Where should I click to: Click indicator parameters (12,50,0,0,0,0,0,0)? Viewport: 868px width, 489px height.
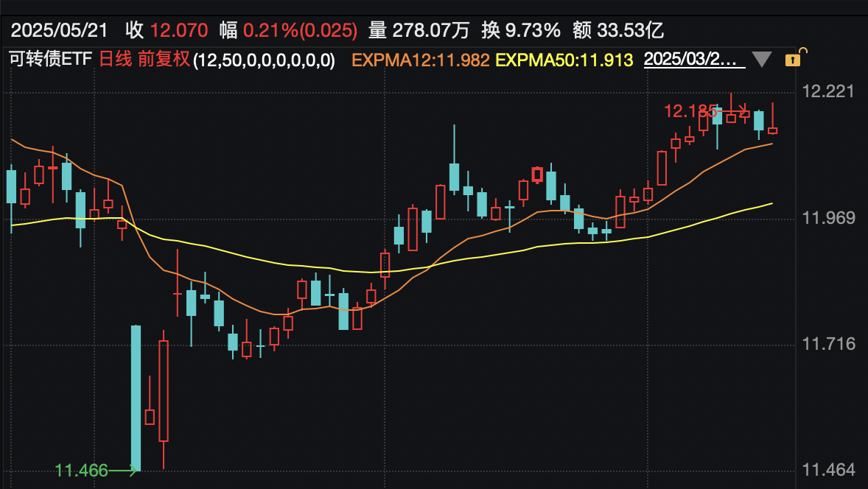point(264,60)
